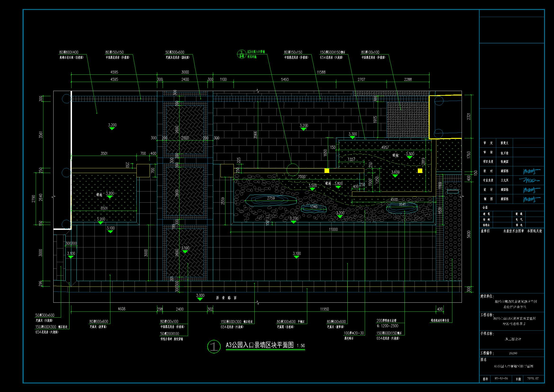554x392 pixels.
Task: Select the 3.600 elevation marker in green area
Action: pyautogui.click(x=395, y=174)
